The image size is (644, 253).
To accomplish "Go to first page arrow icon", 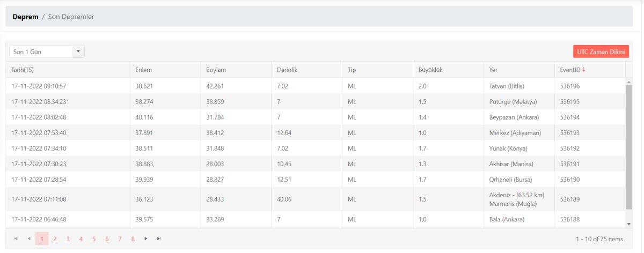I will (x=16, y=239).
